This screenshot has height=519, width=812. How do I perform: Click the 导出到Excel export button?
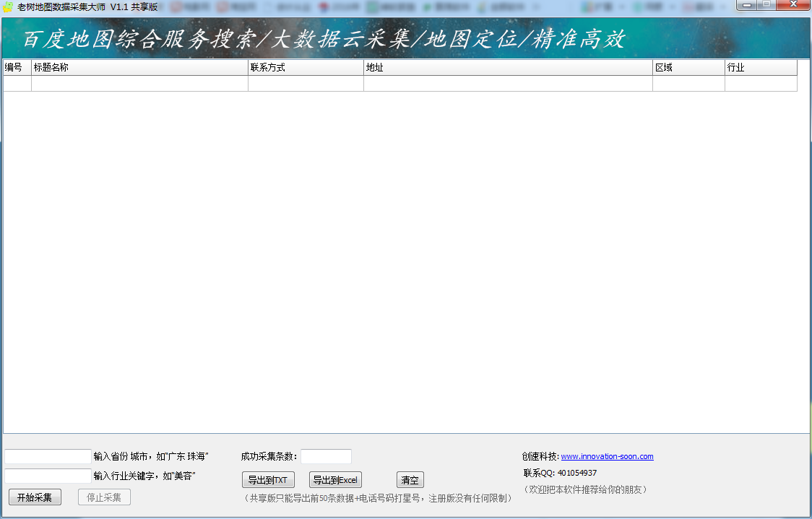pos(334,479)
